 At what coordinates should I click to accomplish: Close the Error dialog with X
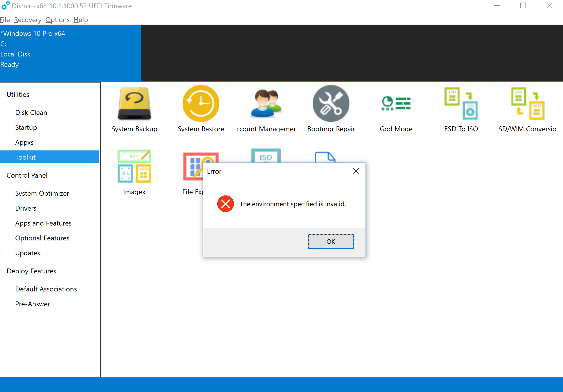[x=356, y=171]
